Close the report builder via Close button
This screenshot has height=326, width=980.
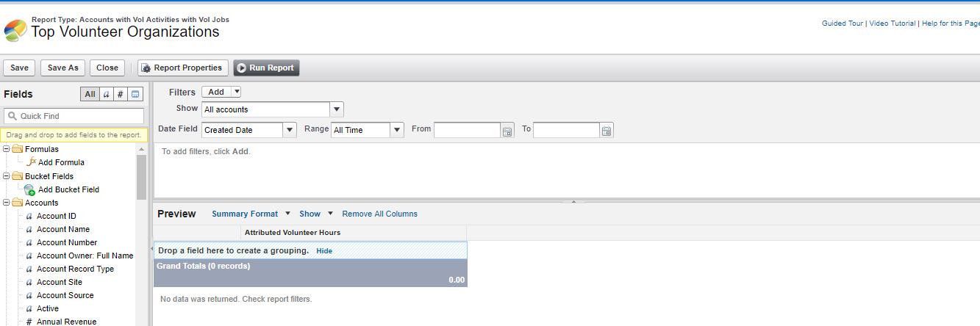coord(107,68)
